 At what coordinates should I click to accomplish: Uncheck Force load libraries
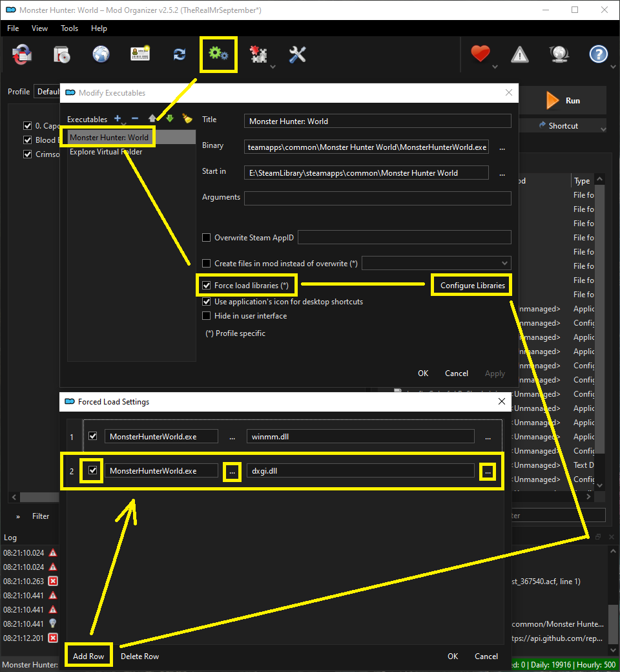pos(207,286)
